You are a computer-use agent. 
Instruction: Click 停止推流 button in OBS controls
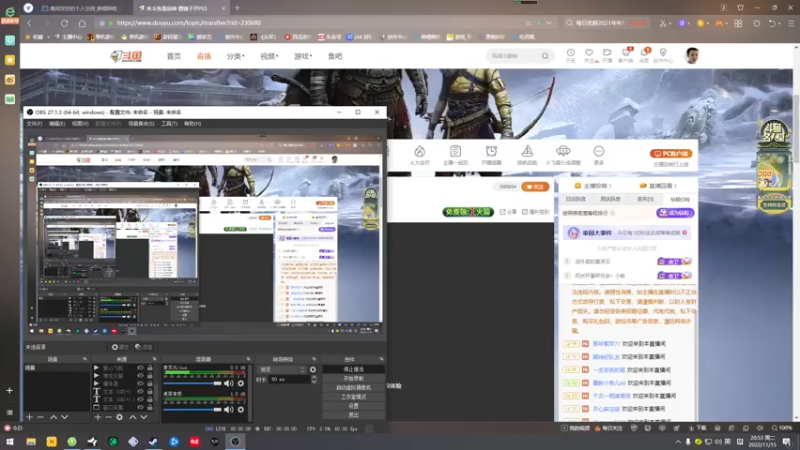click(x=354, y=369)
